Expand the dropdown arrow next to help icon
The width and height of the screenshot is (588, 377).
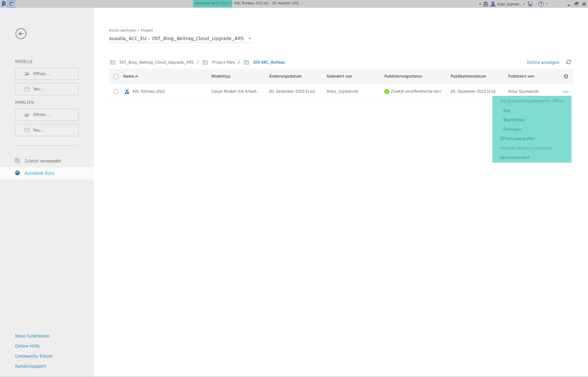click(x=547, y=4)
